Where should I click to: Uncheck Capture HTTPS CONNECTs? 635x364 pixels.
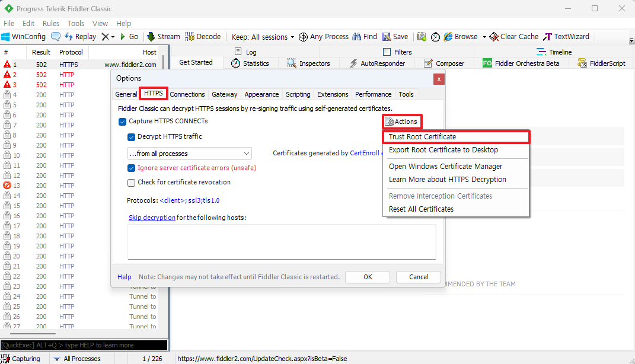click(x=122, y=122)
